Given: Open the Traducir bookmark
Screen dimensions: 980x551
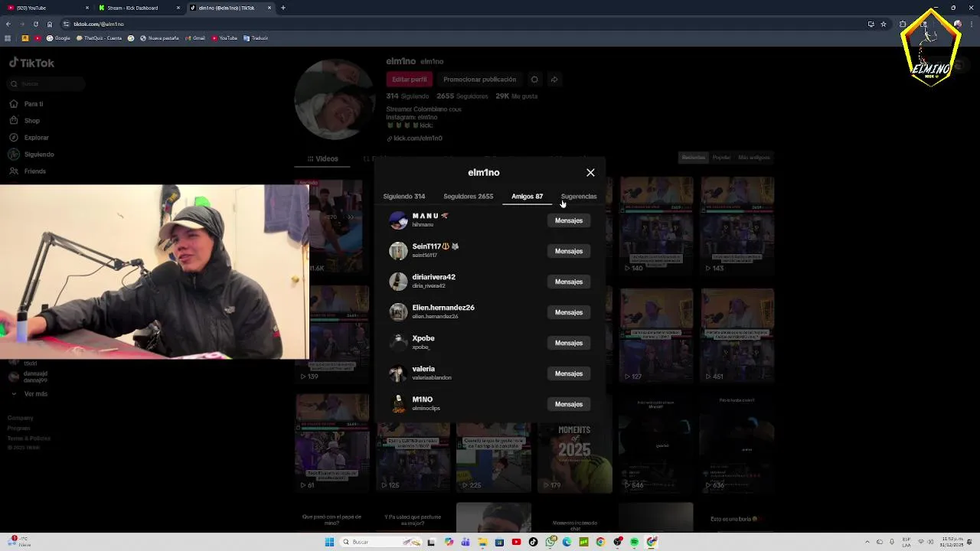Looking at the screenshot, I should [x=256, y=38].
